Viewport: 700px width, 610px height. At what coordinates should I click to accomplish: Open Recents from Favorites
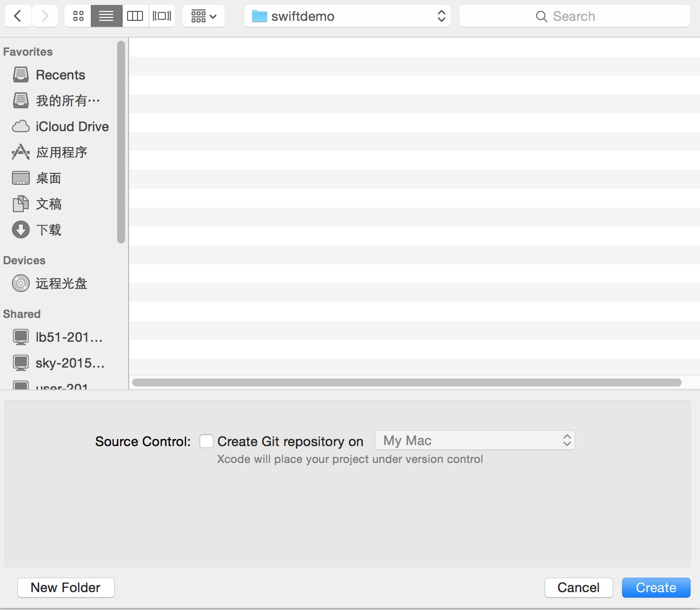pyautogui.click(x=60, y=75)
